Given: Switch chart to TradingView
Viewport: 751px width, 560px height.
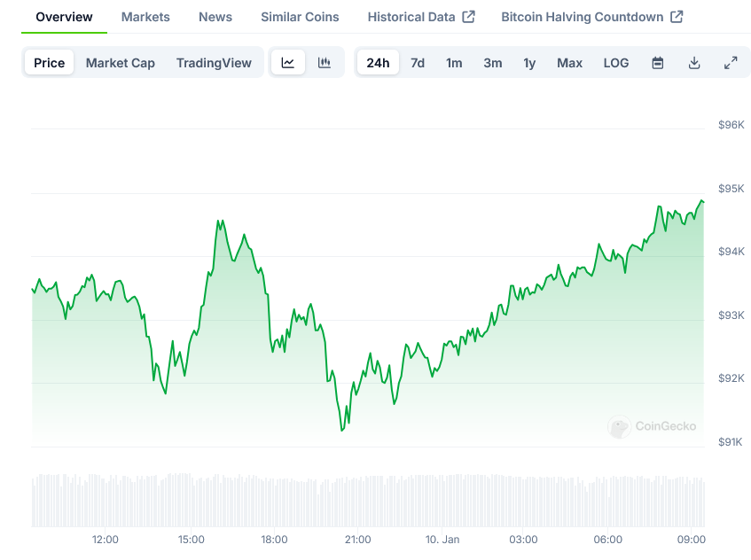Looking at the screenshot, I should click(x=214, y=63).
